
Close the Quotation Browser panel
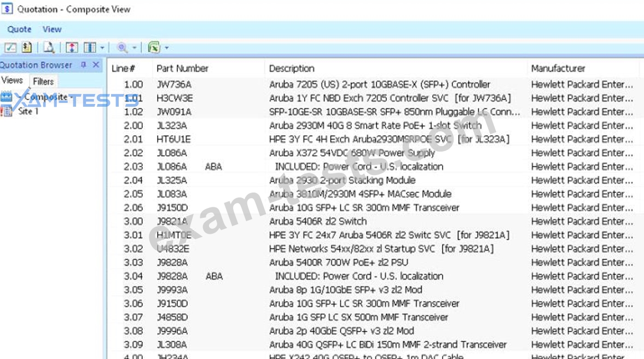pyautogui.click(x=96, y=65)
